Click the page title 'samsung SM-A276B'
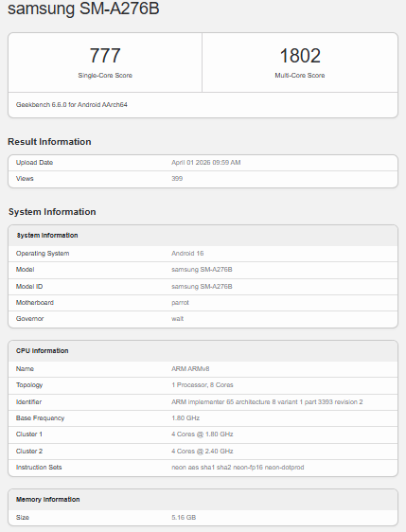 click(x=83, y=8)
